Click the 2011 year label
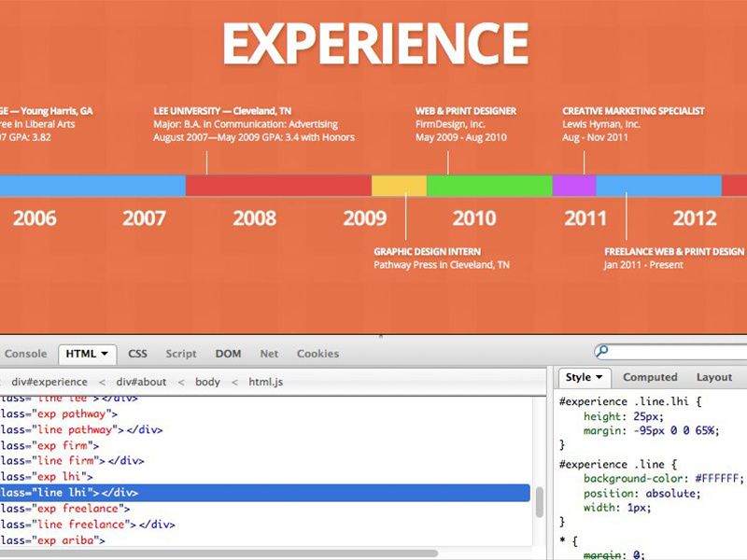The width and height of the screenshot is (747, 560). (x=585, y=218)
